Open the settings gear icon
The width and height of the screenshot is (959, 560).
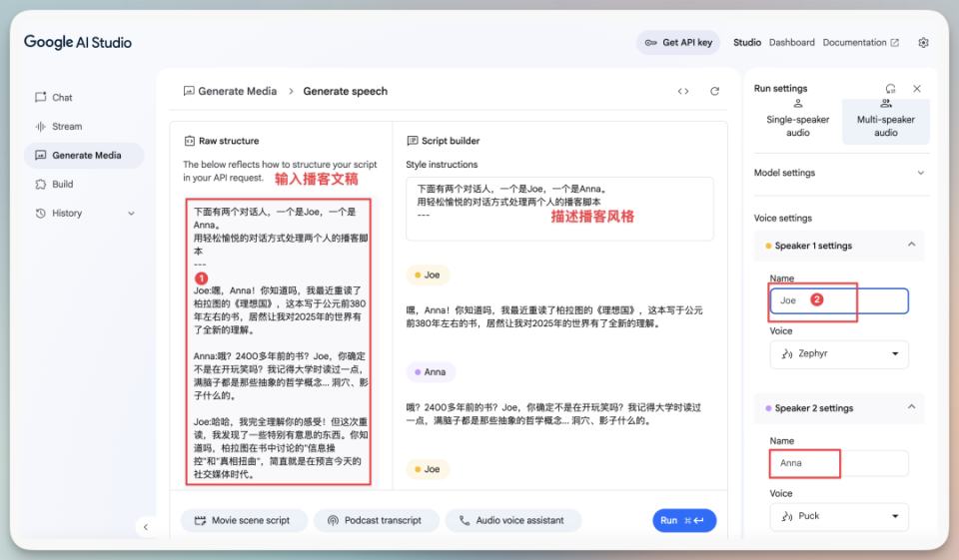tap(923, 43)
